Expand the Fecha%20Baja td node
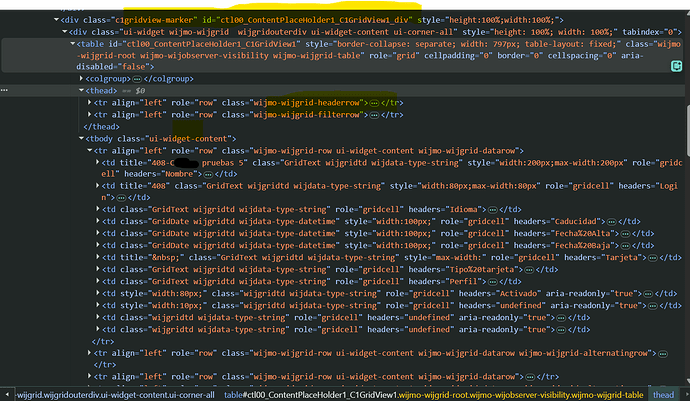The image size is (690, 401). tap(98, 245)
